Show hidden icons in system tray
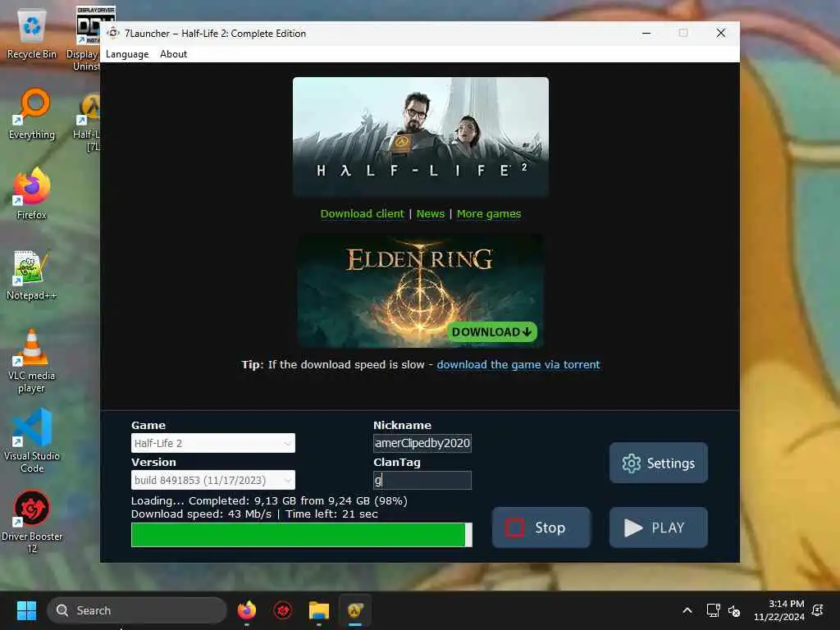The height and width of the screenshot is (630, 840). click(687, 610)
